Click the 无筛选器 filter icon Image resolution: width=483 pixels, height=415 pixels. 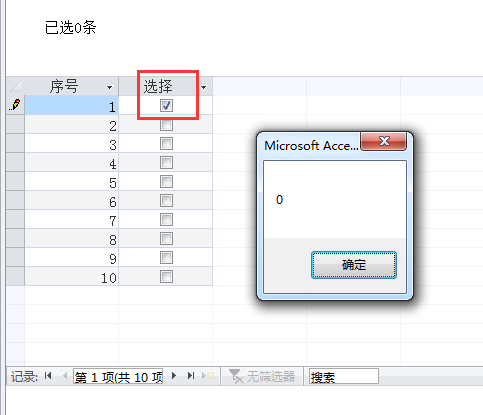click(x=236, y=376)
